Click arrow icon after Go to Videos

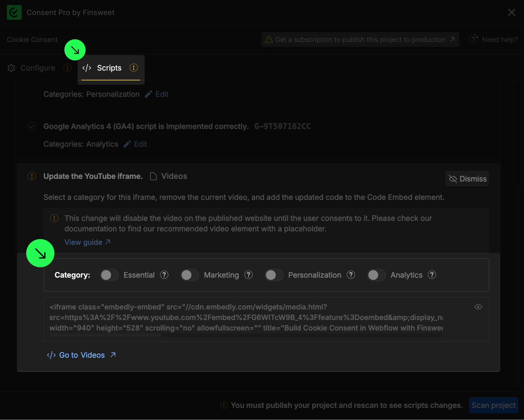tap(113, 355)
